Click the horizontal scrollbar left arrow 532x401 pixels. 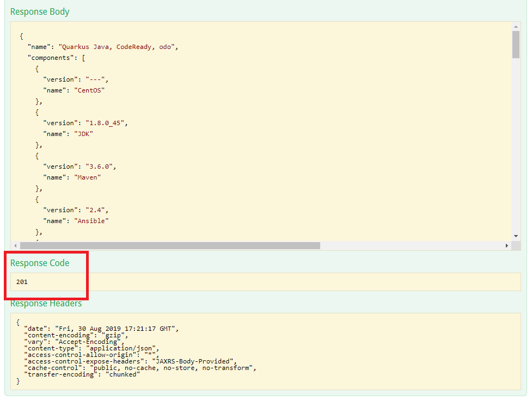(x=15, y=246)
